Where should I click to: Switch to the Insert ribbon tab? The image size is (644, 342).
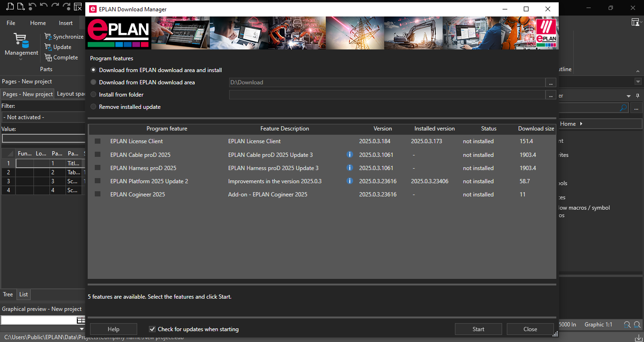click(x=66, y=23)
